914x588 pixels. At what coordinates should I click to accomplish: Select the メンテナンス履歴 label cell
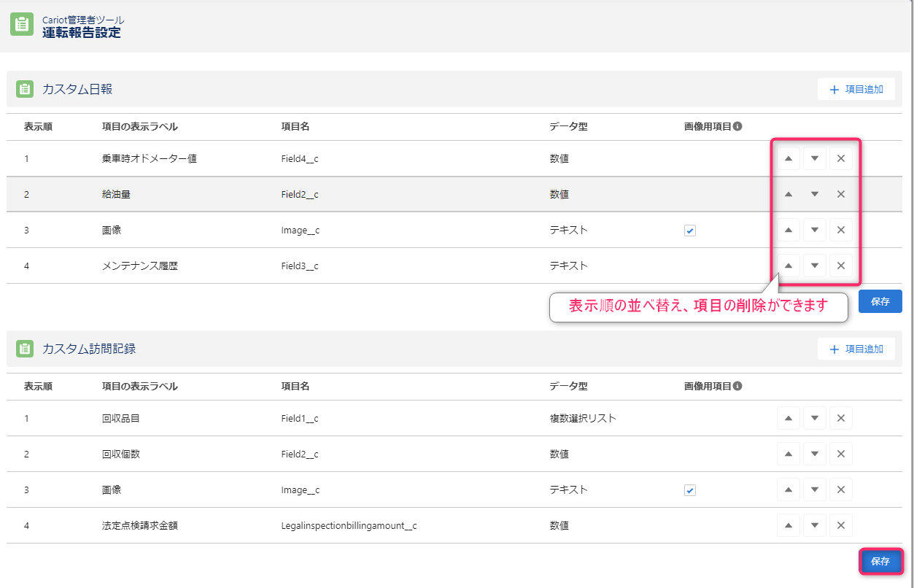coord(140,266)
